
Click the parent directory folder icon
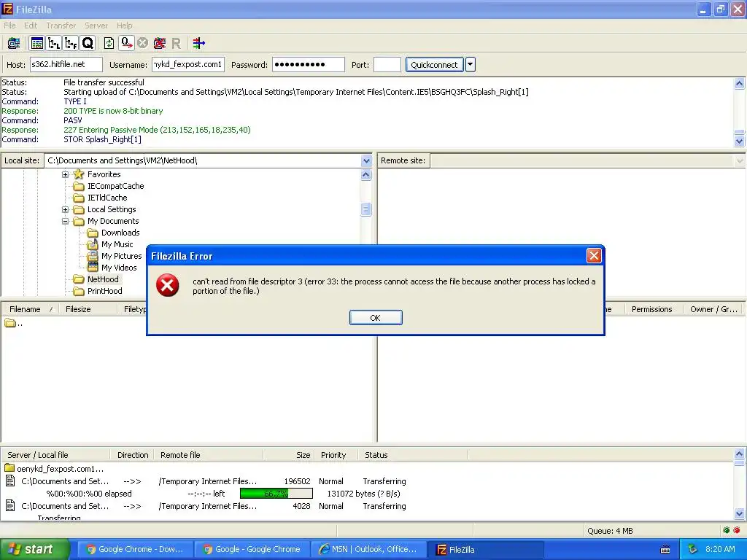[10, 323]
